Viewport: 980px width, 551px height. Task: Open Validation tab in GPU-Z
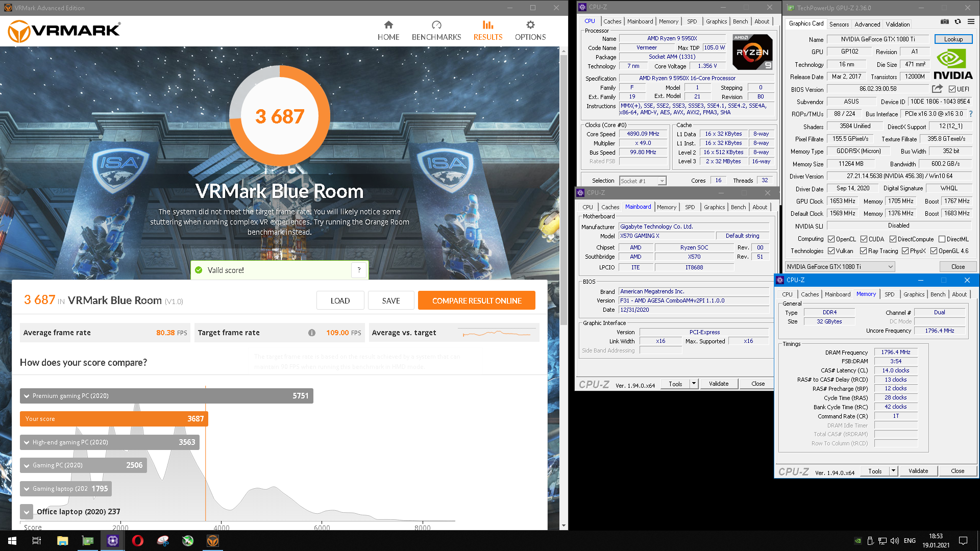[x=898, y=24]
